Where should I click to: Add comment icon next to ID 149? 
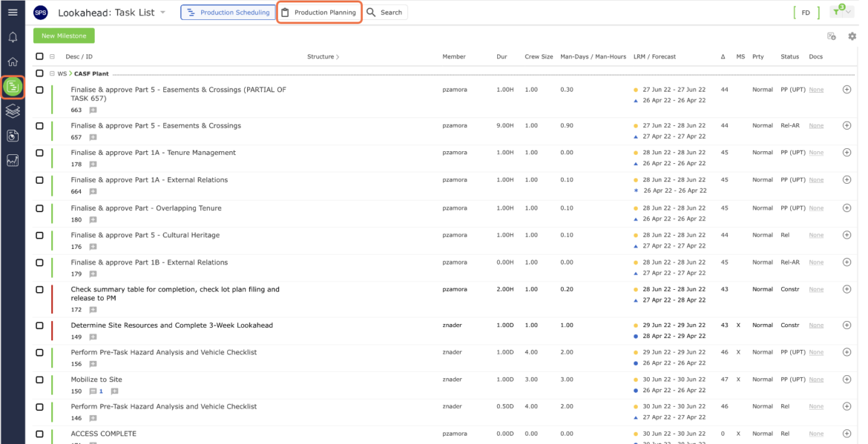(93, 337)
